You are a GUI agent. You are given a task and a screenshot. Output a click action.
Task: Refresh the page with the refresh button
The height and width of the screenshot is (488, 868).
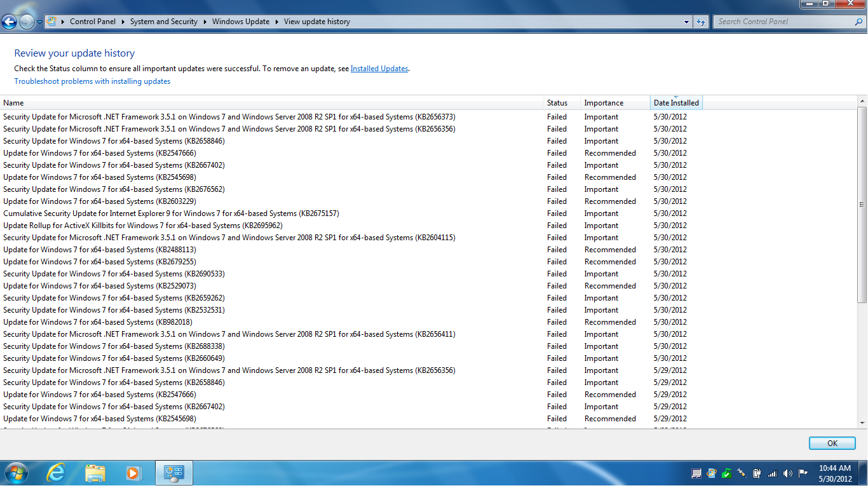coord(701,22)
